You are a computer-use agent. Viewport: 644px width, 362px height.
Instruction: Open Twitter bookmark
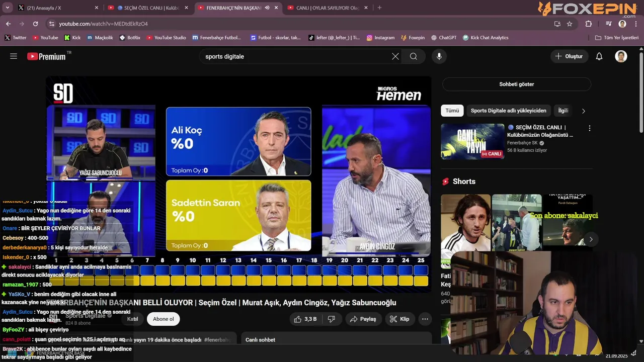click(x=15, y=38)
